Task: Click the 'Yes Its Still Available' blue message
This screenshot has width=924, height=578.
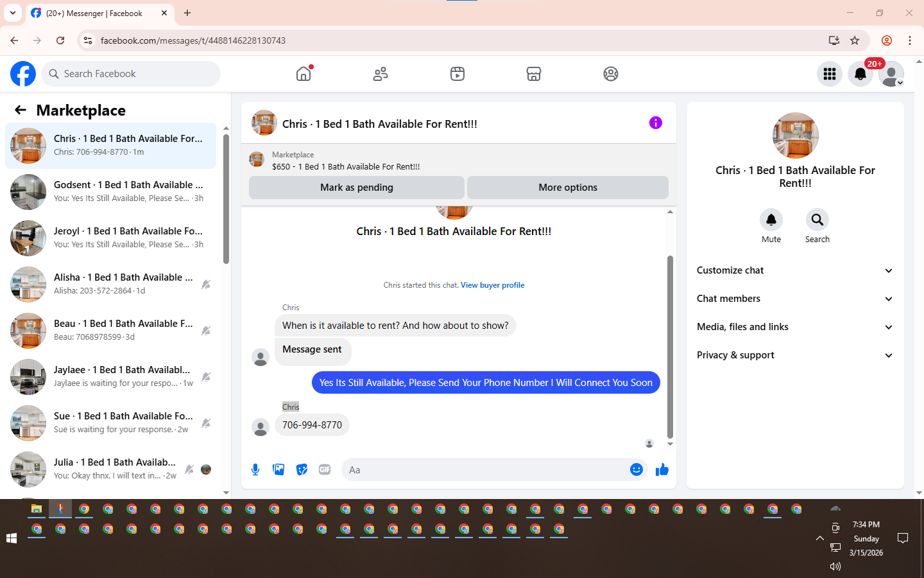Action: [486, 383]
